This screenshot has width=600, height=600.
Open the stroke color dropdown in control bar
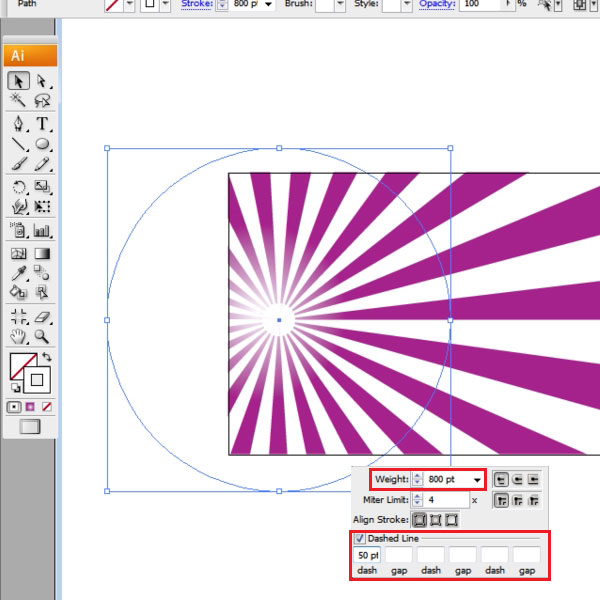(165, 5)
